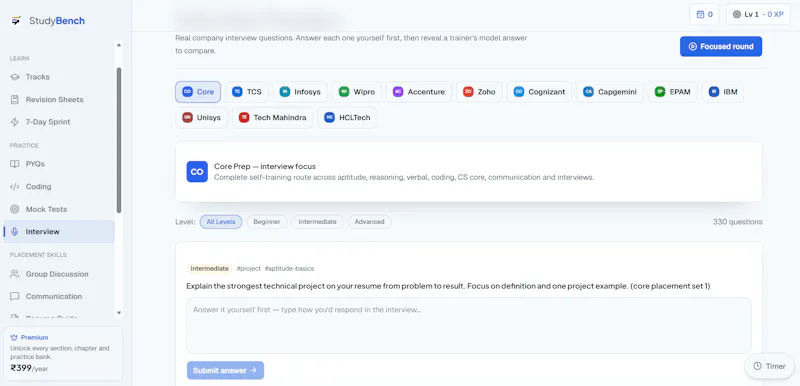The width and height of the screenshot is (800, 386).
Task: Click the Communication chat bubble icon
Action: click(15, 296)
